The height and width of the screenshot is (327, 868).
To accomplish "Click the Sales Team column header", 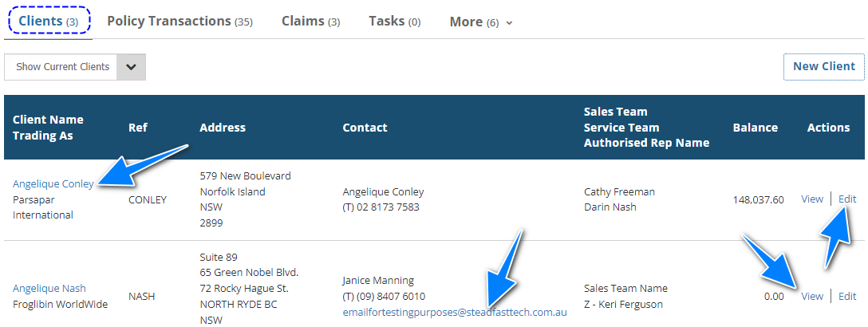I will tap(616, 112).
